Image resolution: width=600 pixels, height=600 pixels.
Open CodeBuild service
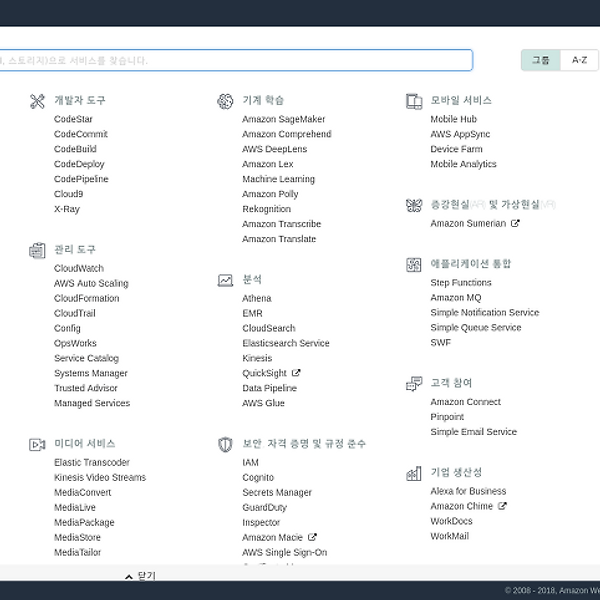[75, 149]
